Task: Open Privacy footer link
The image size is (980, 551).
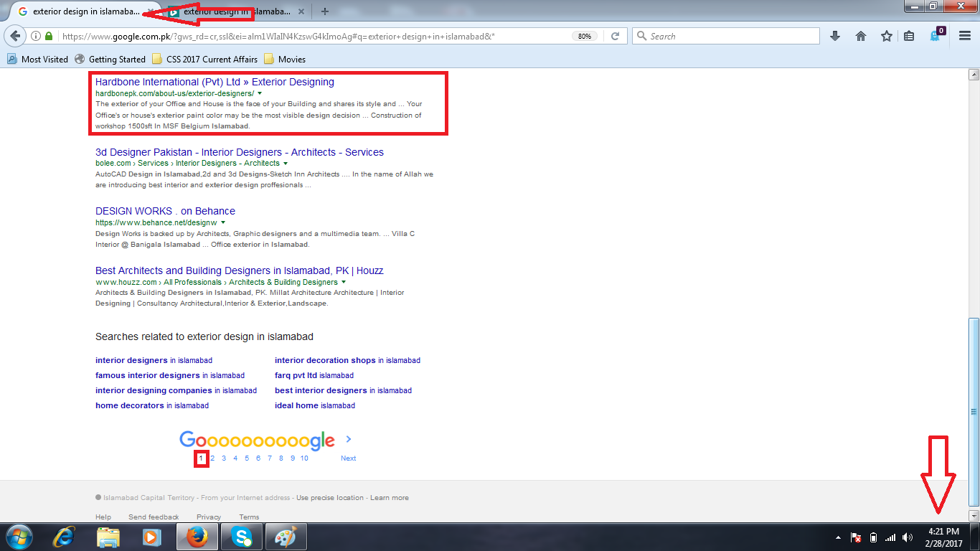Action: [209, 517]
